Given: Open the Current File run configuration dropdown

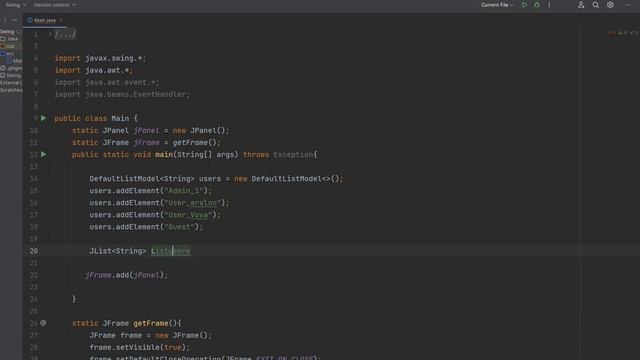Looking at the screenshot, I should [x=497, y=5].
